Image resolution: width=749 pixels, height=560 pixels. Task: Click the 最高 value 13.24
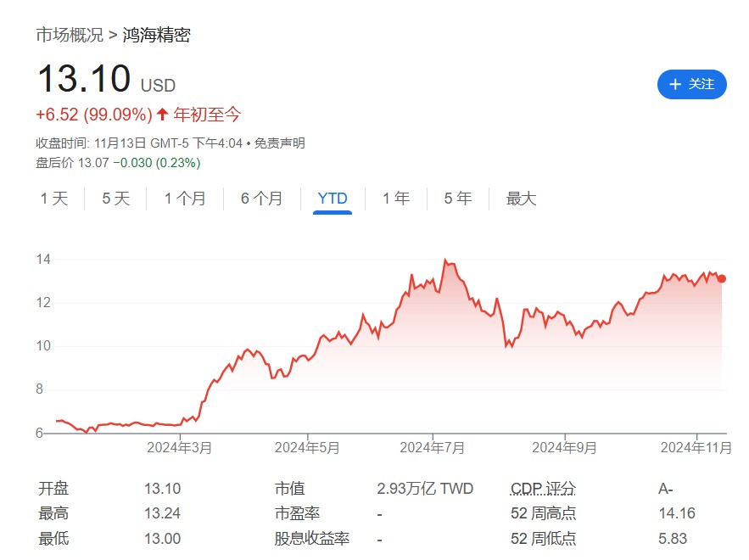point(162,513)
